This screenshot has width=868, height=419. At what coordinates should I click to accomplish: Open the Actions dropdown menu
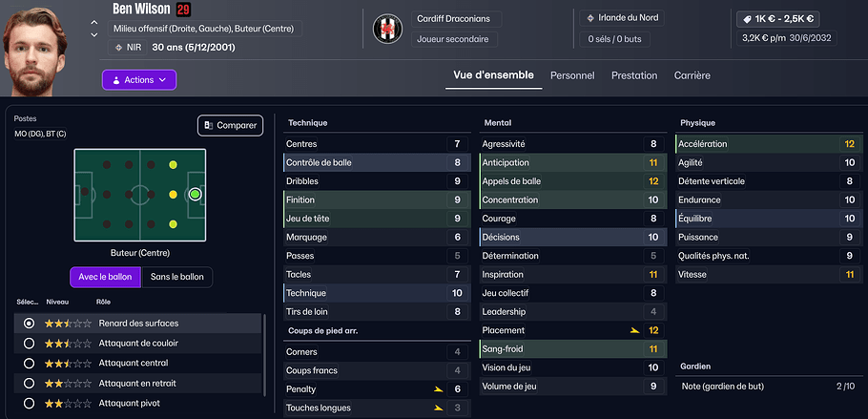coord(139,80)
